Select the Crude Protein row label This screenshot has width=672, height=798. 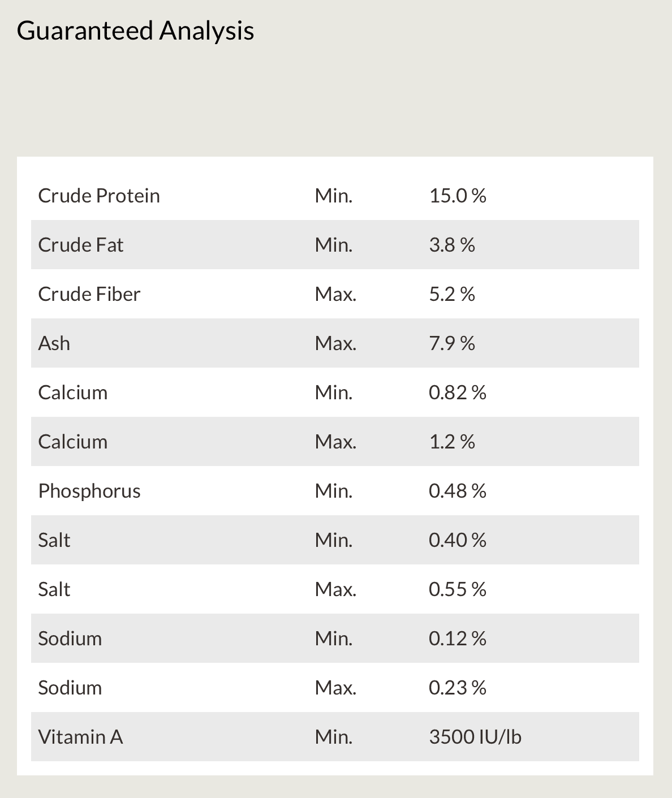(x=99, y=196)
